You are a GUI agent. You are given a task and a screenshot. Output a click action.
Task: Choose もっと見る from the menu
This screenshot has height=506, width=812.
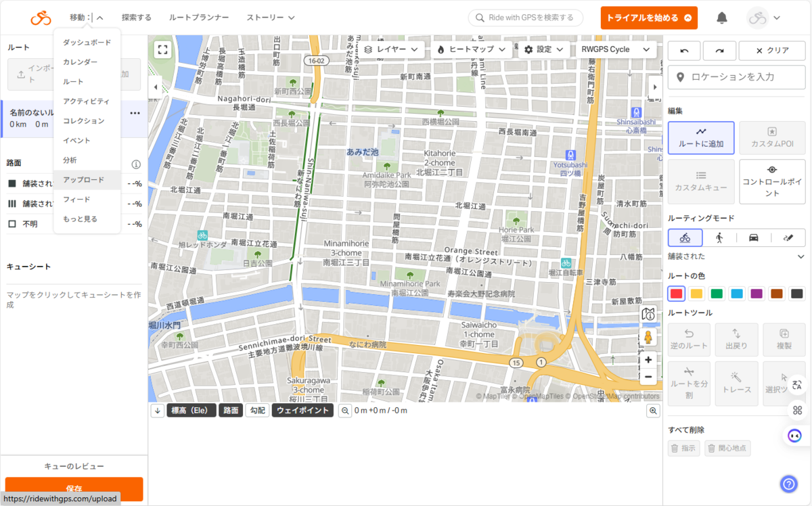(x=87, y=219)
